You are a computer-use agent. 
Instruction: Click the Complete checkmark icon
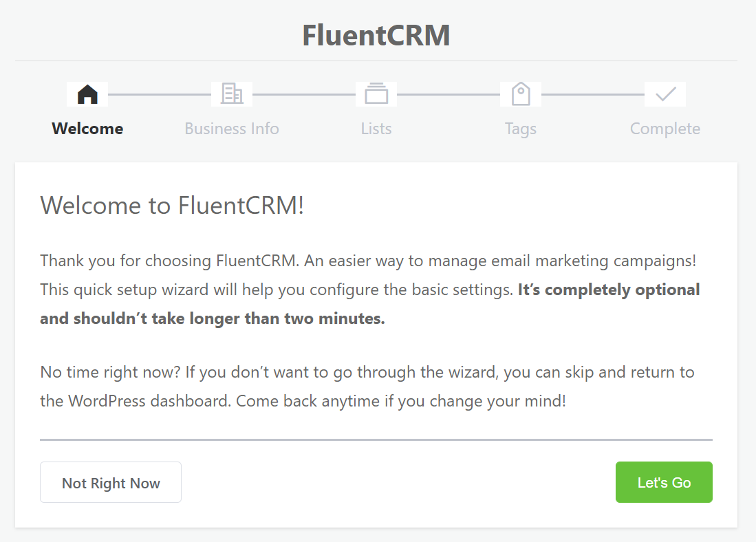coord(665,94)
